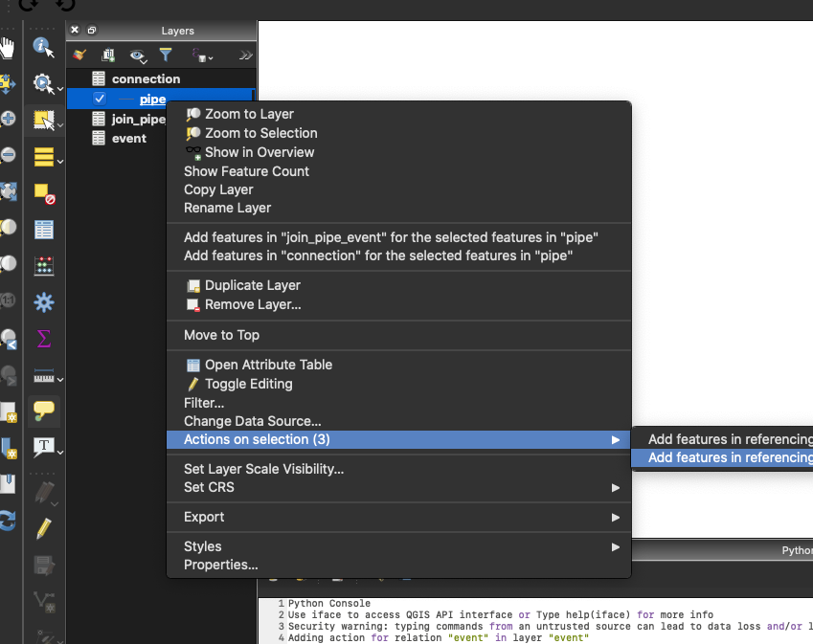
Task: Click the yellow stacked-rows Select All Features icon
Action: (43, 157)
